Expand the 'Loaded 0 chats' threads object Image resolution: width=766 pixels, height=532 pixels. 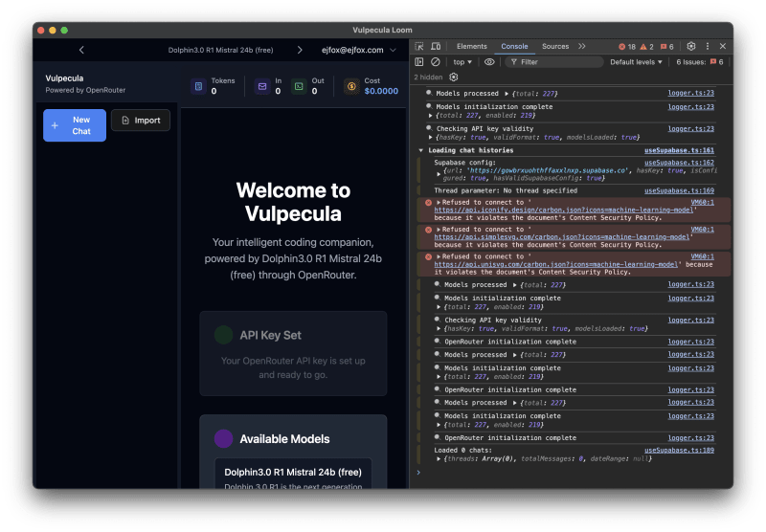[439, 458]
